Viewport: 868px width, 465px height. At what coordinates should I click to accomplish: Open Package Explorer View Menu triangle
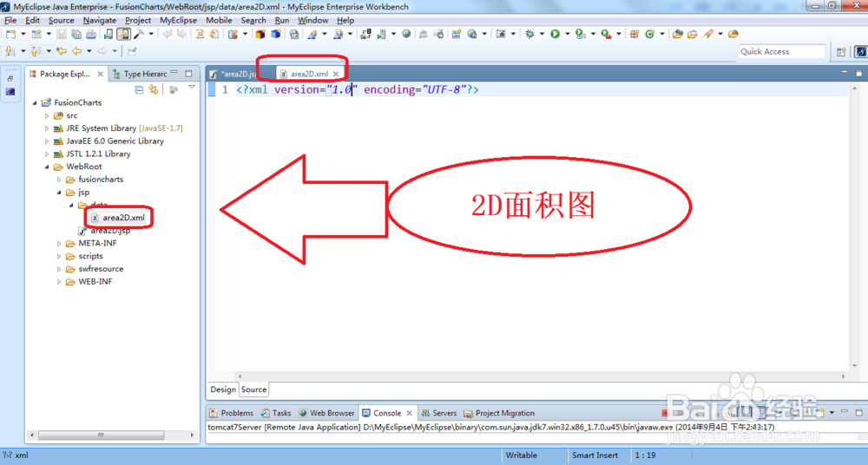[x=192, y=88]
